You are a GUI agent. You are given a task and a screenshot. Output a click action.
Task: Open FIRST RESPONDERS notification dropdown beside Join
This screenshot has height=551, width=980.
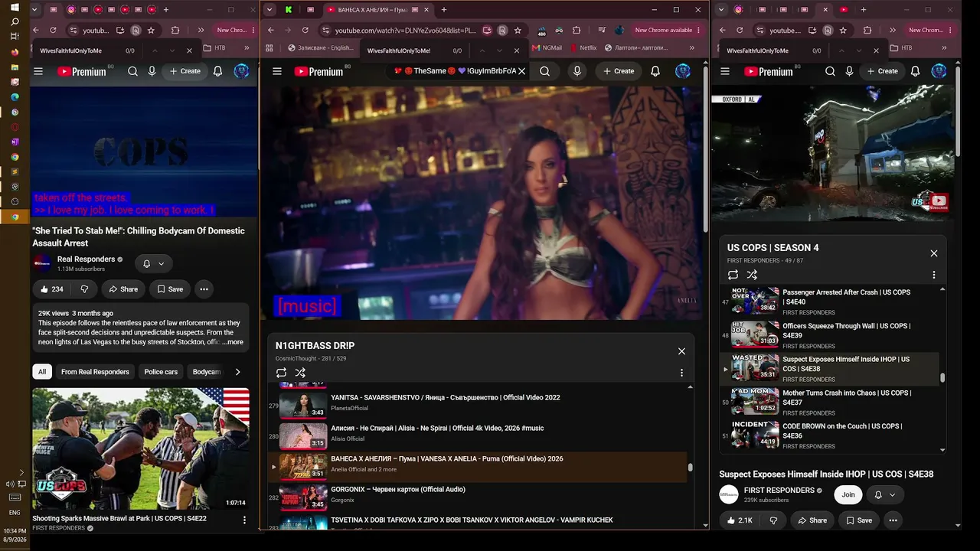click(884, 495)
